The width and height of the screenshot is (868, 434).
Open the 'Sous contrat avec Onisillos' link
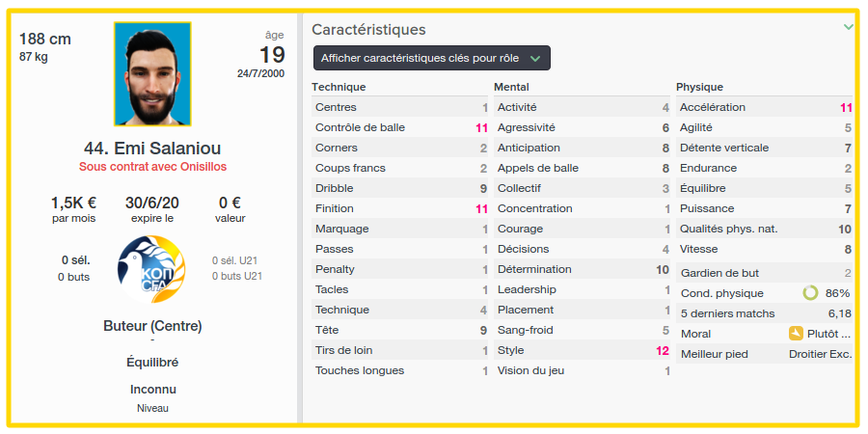(152, 167)
